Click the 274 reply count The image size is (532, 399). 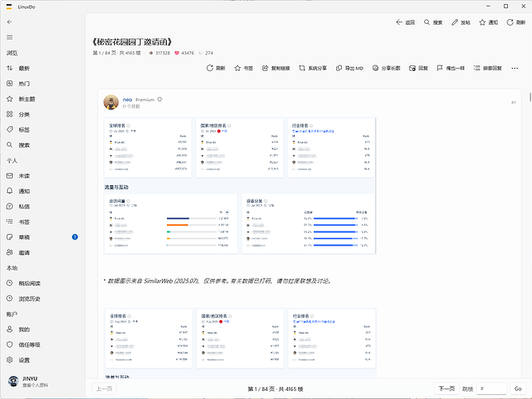pyautogui.click(x=206, y=53)
